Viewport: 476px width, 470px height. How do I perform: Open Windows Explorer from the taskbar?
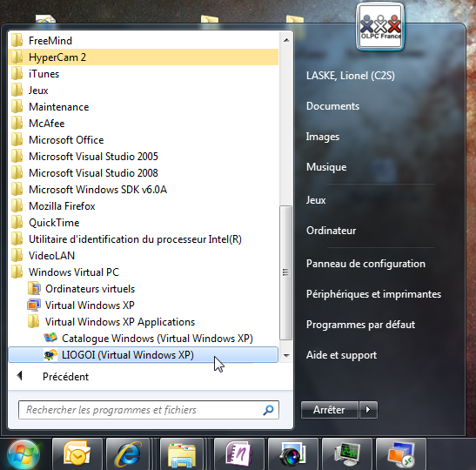pyautogui.click(x=182, y=454)
